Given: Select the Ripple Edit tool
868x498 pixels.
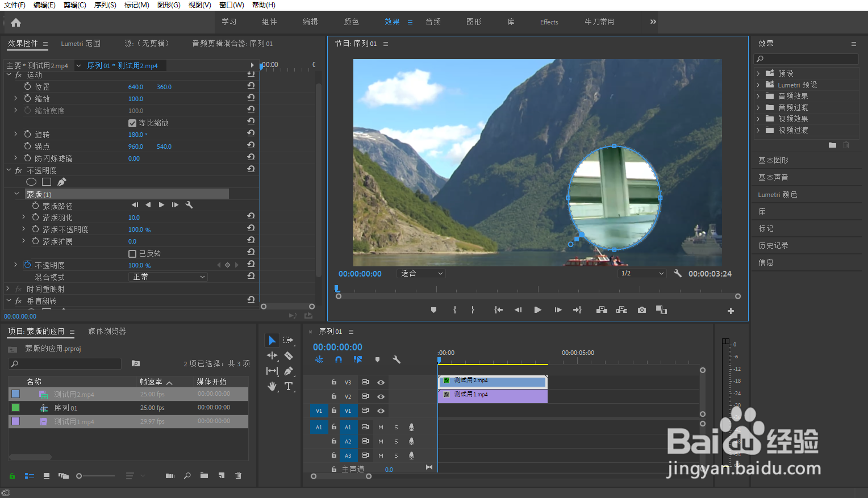Looking at the screenshot, I should coord(272,355).
